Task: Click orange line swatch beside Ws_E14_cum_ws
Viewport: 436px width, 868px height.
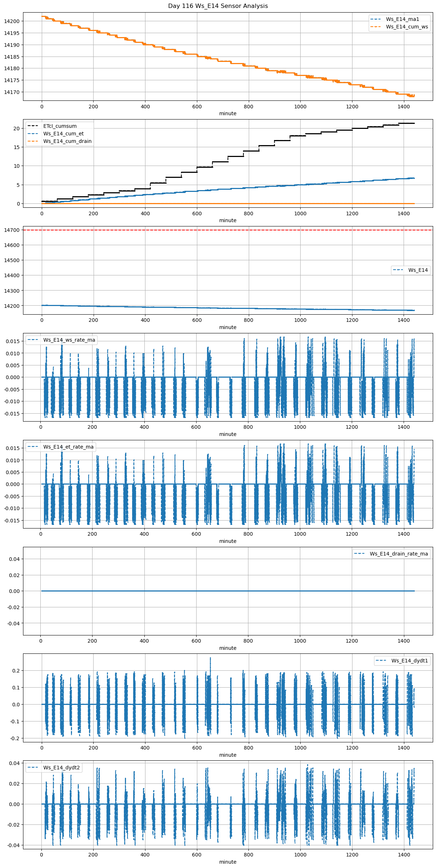Action: pyautogui.click(x=376, y=27)
